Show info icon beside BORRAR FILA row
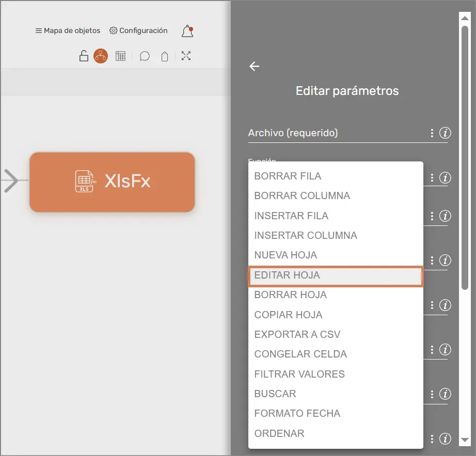The width and height of the screenshot is (476, 456). 445,178
